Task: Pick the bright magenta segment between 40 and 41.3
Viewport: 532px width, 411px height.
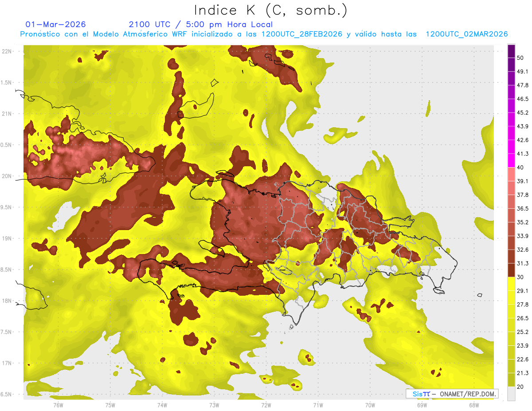Action: [x=512, y=160]
